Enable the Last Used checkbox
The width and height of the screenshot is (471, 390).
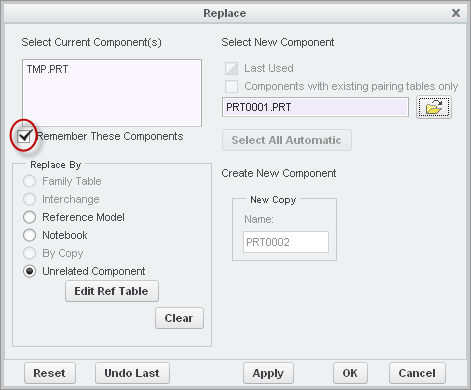[231, 68]
